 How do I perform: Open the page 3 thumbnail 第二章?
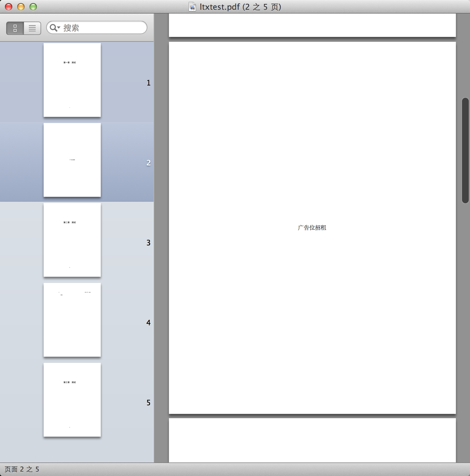(x=72, y=240)
